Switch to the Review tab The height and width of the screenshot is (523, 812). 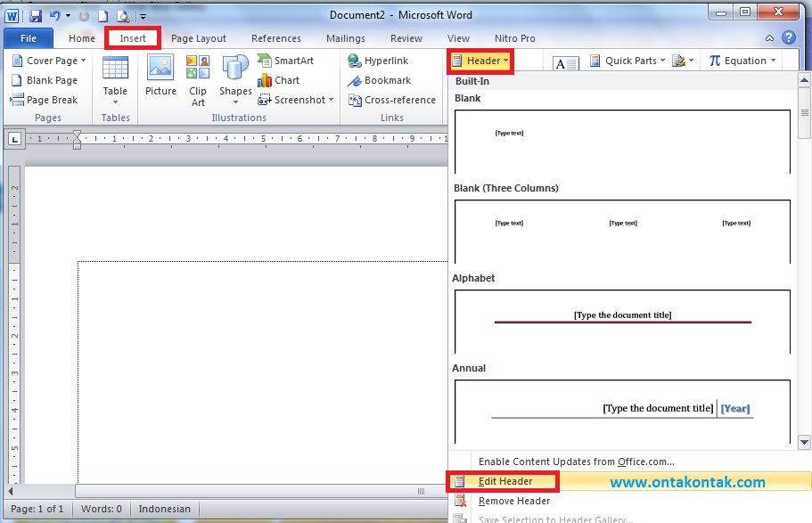point(406,38)
